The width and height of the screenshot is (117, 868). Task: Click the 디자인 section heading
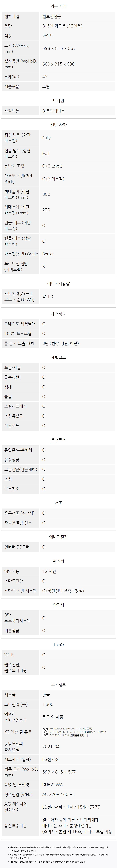[58, 100]
